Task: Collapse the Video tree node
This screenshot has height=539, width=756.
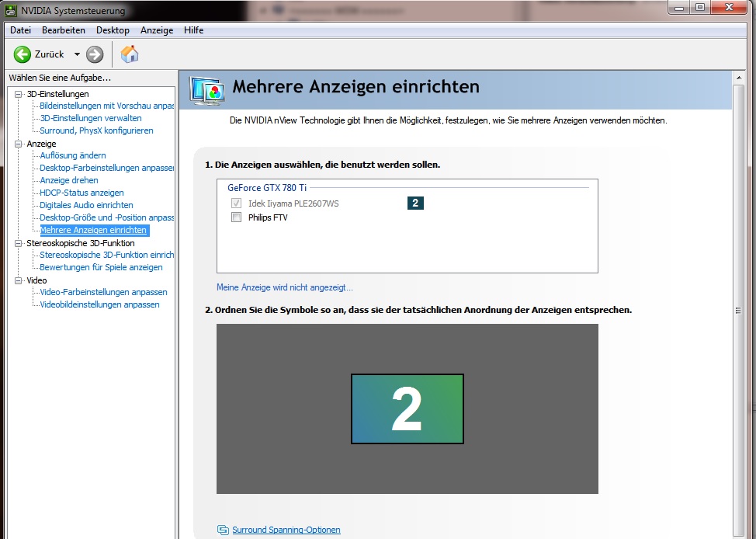Action: 19,280
